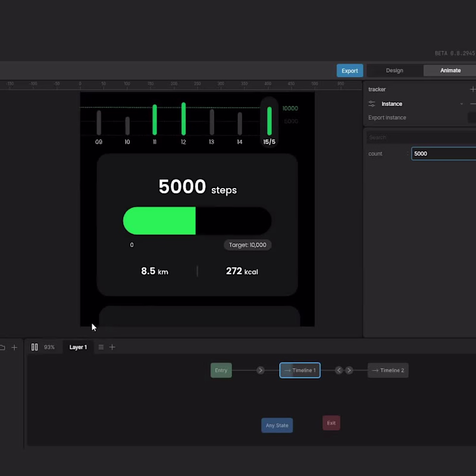
Task: Switch to the Animate tab
Action: click(450, 70)
